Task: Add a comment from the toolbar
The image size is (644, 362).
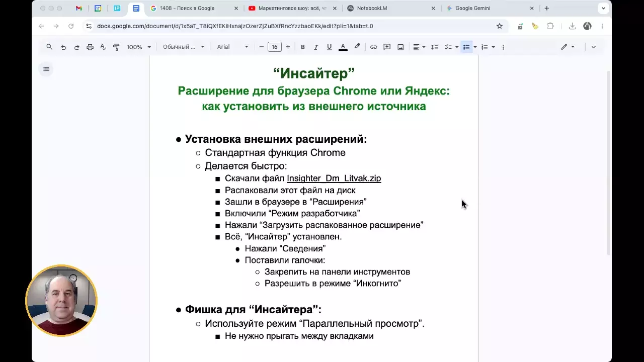Action: [x=387, y=47]
